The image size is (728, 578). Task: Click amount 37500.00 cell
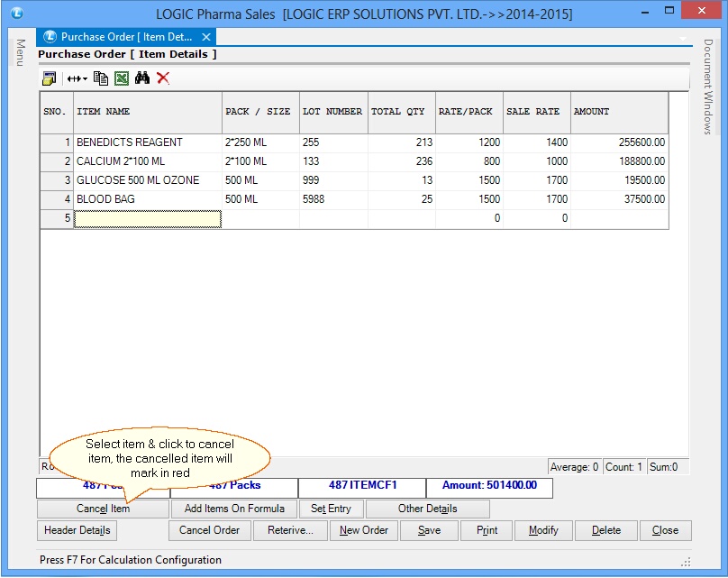pyautogui.click(x=619, y=200)
